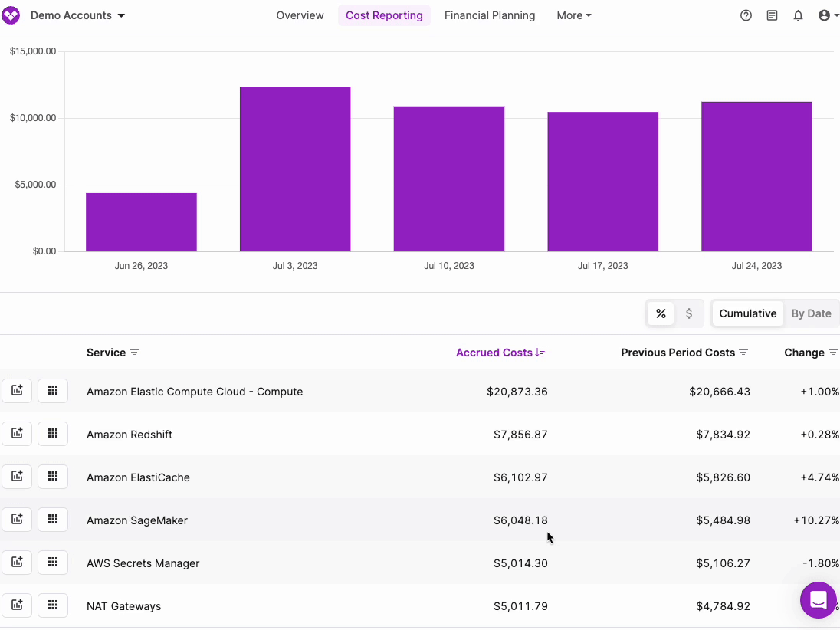Image resolution: width=840 pixels, height=630 pixels.
Task: Open the user account profile menu
Action: click(827, 15)
